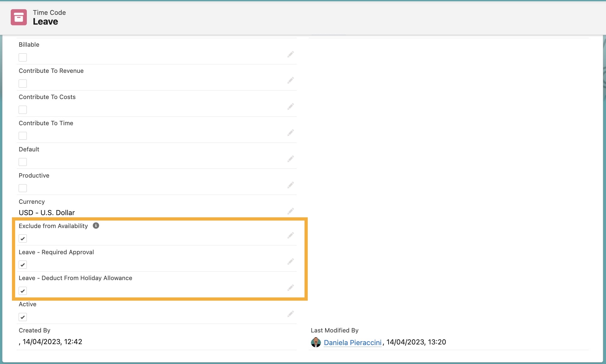The width and height of the screenshot is (606, 364).
Task: Toggle the Contribute To Revenue checkbox
Action: pyautogui.click(x=23, y=84)
